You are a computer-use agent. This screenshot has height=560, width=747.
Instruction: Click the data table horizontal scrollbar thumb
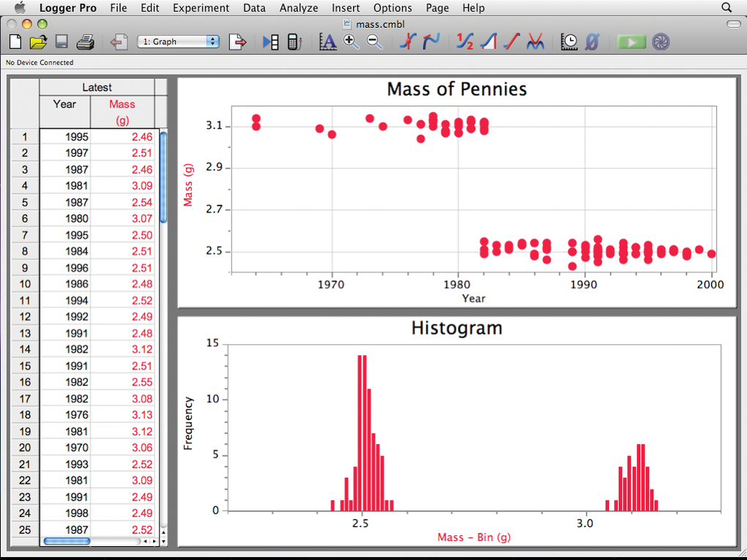(67, 542)
